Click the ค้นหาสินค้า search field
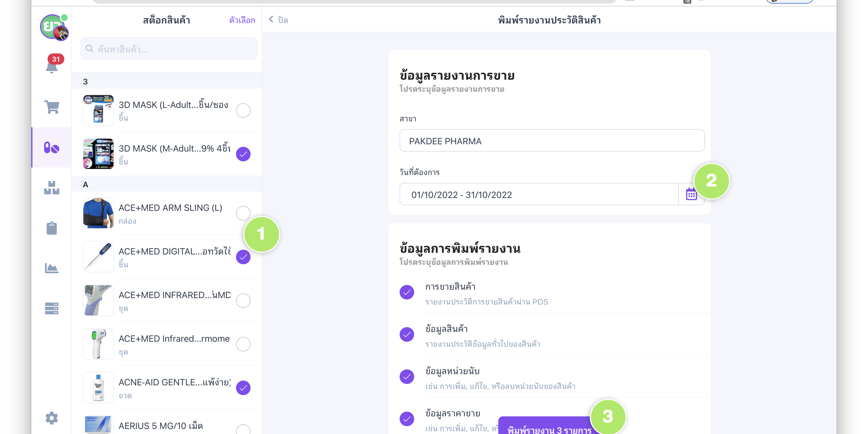The image size is (868, 434). (x=168, y=49)
